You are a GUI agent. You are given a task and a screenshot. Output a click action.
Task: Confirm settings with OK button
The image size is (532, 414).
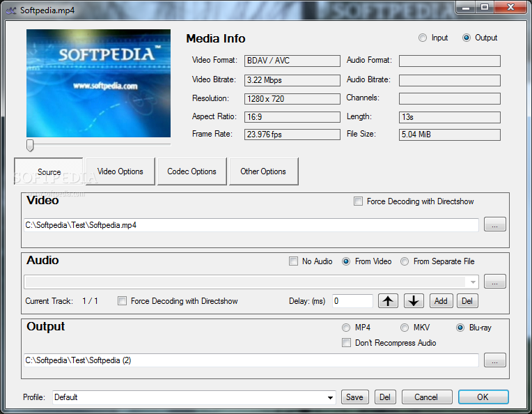483,397
